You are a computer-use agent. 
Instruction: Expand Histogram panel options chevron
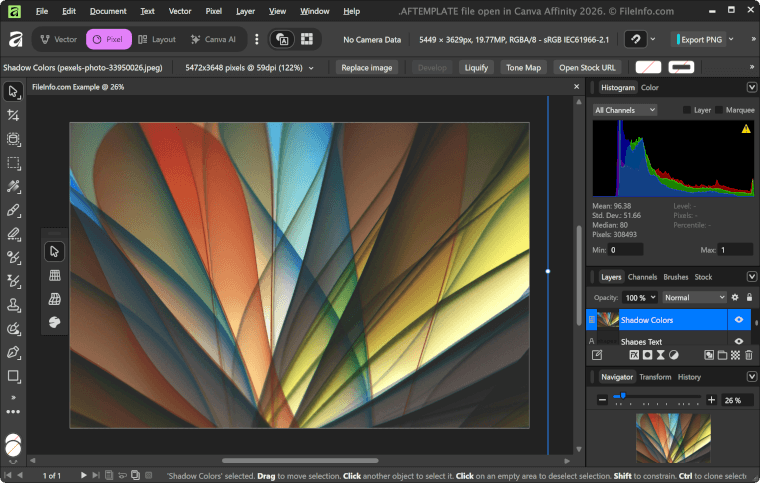click(752, 87)
